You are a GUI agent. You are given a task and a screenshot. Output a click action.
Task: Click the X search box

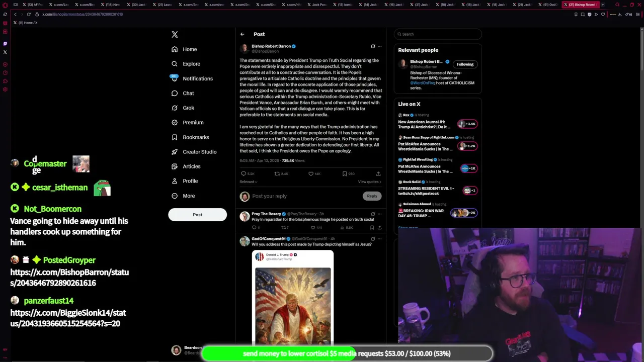[x=438, y=34]
